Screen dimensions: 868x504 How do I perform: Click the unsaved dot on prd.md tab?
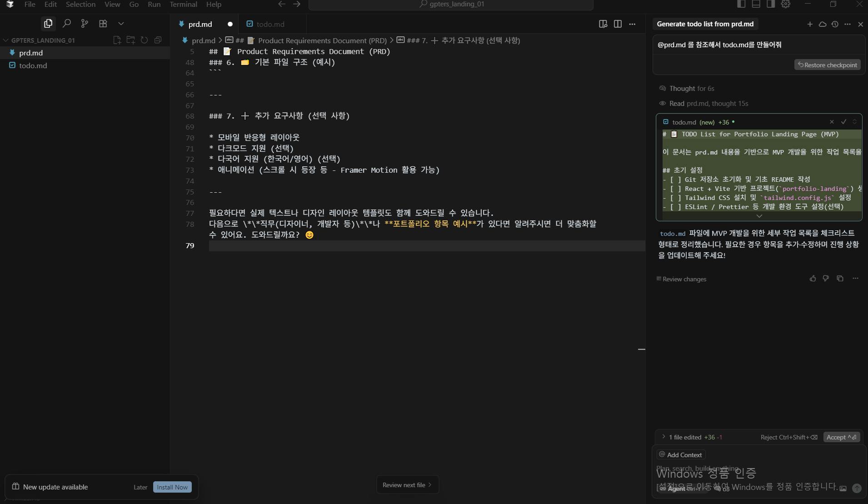tap(230, 24)
